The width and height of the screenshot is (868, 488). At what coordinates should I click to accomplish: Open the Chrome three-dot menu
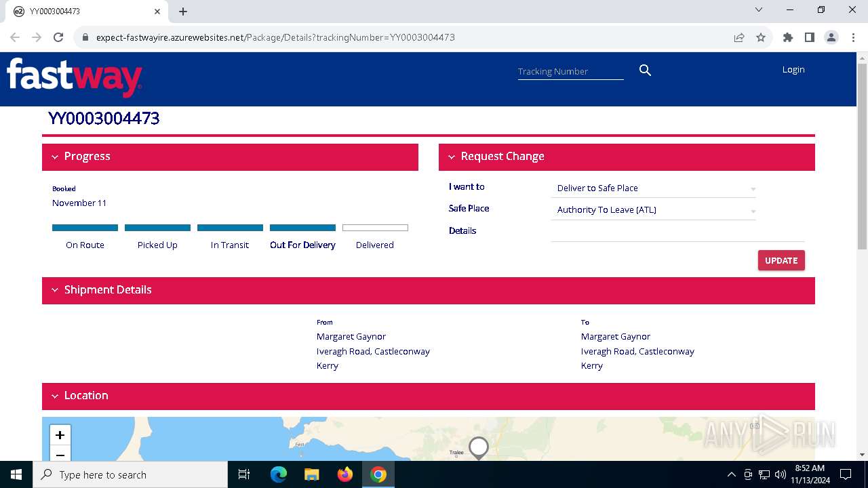[852, 37]
